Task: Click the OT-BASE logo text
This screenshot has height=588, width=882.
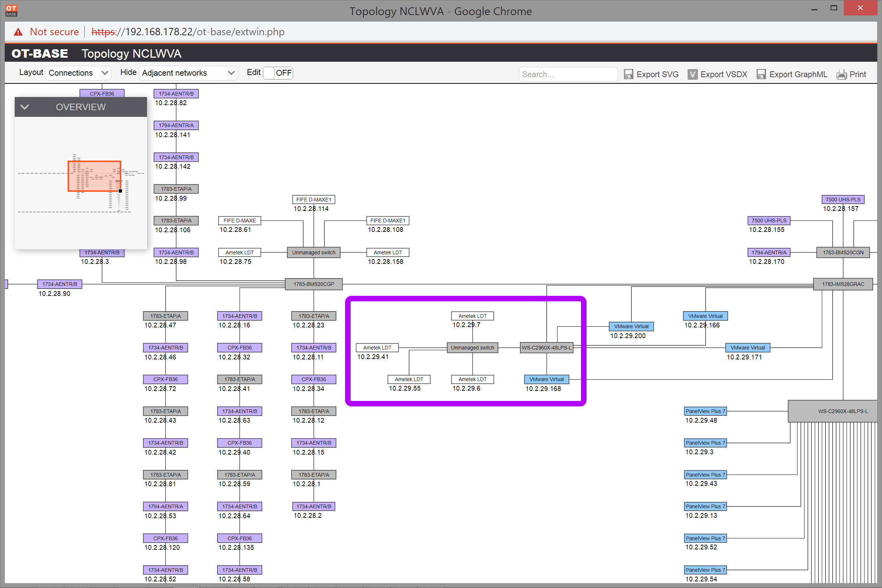Action: point(40,53)
